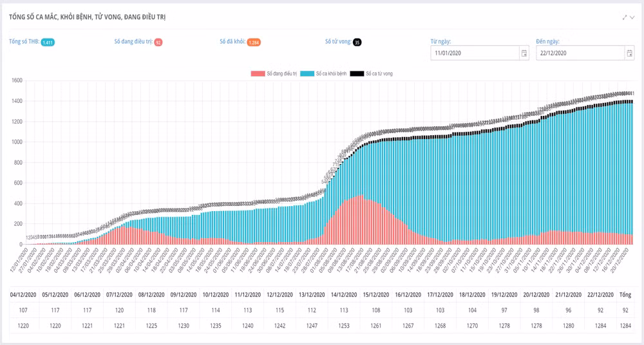The image size is (644, 345).
Task: Click cell 107 under 04/12/2020
Action: (23, 310)
